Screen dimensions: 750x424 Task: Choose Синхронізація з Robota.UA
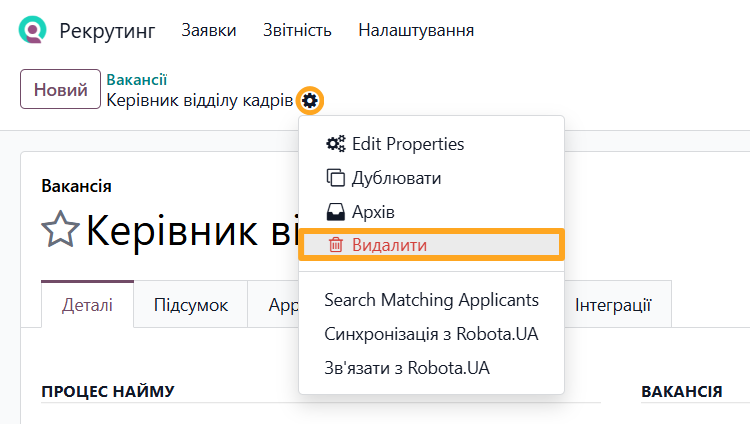(431, 334)
